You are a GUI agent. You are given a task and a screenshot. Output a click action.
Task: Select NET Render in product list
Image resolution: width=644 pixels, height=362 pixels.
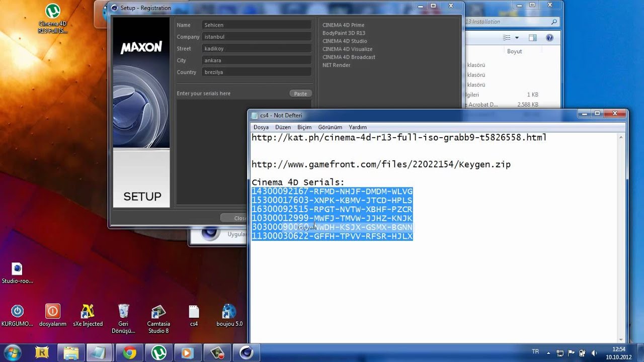337,65
